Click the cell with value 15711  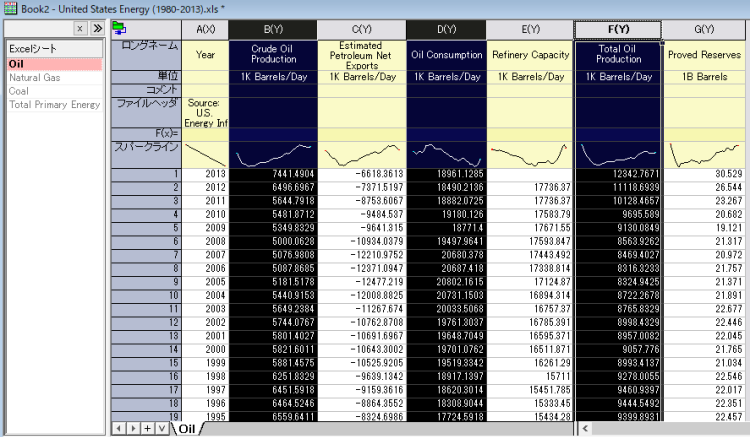click(x=530, y=376)
